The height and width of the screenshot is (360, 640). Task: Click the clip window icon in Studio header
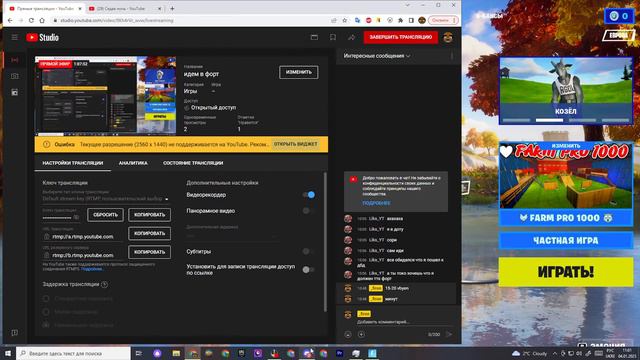click(314, 38)
